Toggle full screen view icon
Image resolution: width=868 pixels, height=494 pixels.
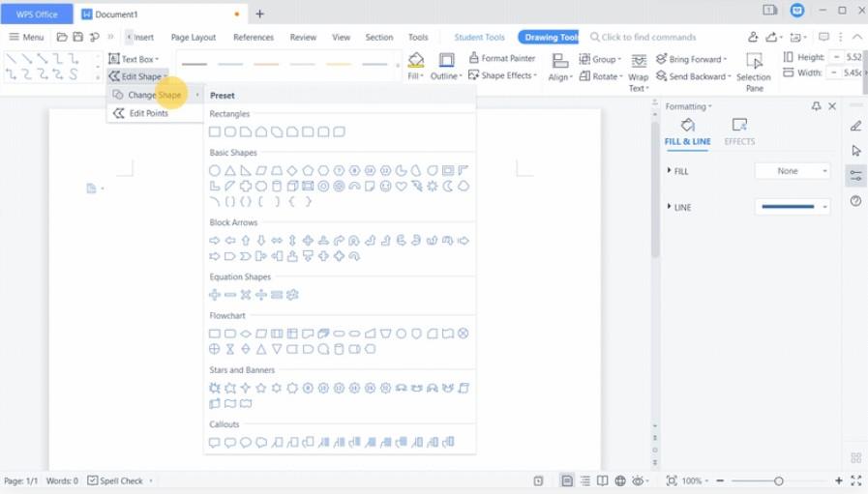[856, 480]
